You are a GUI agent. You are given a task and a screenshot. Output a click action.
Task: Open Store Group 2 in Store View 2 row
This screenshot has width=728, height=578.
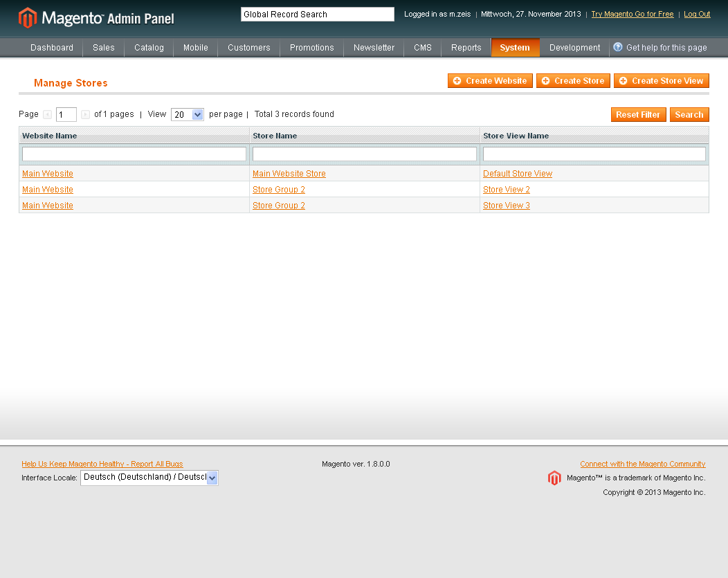(279, 190)
